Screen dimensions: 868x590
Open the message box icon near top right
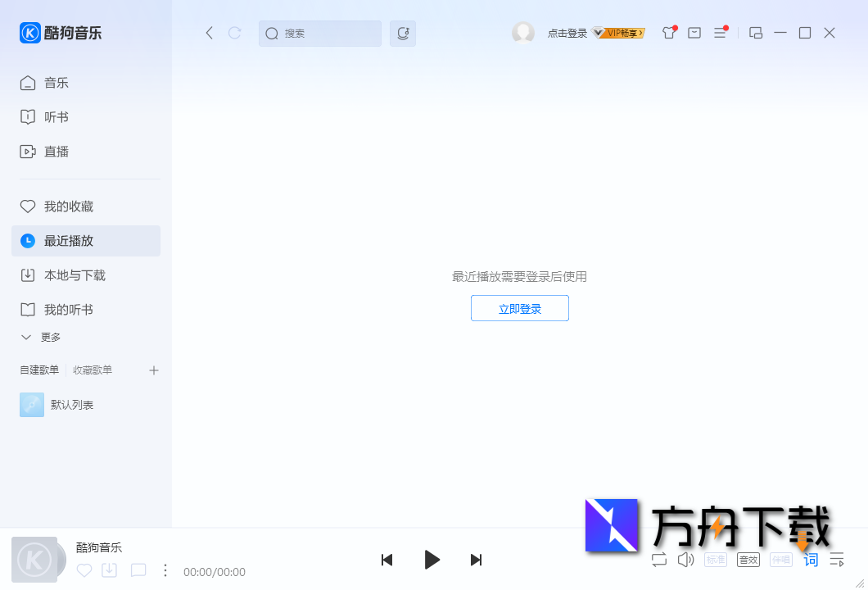[x=694, y=33]
